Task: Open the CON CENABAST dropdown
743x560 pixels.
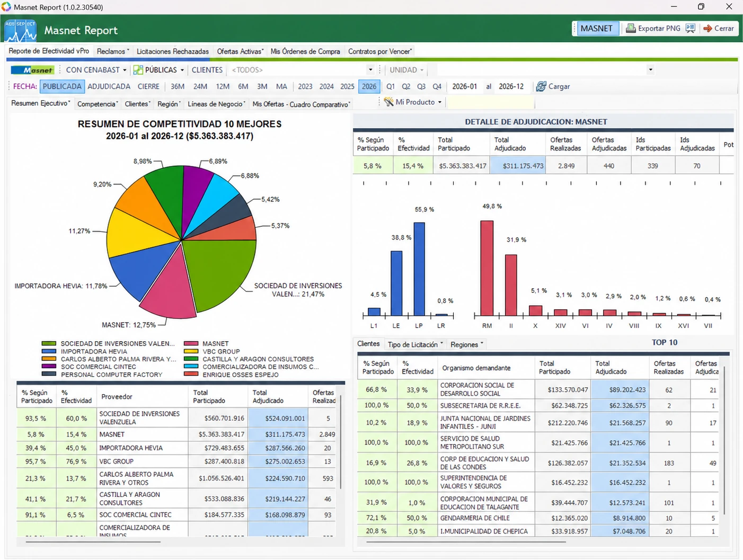Action: (96, 70)
